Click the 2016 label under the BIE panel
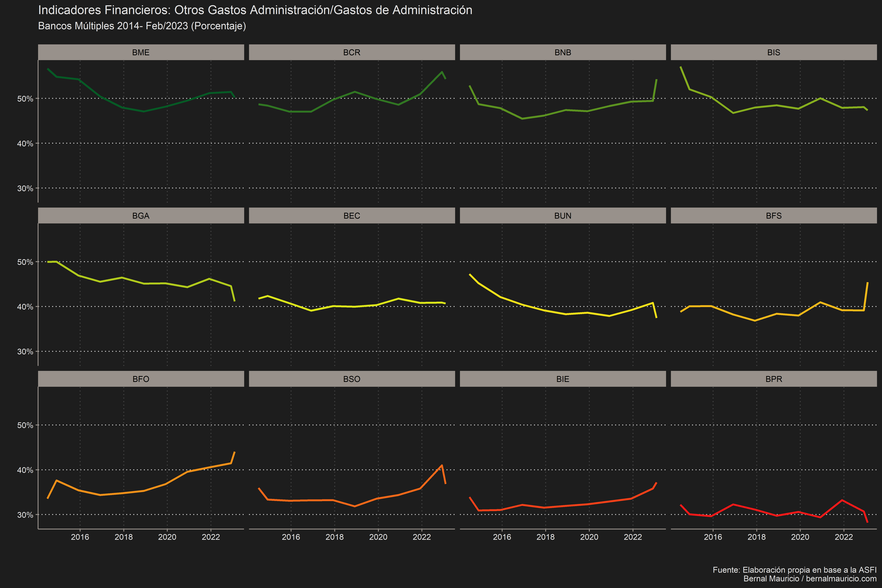Viewport: 882px width, 588px height. (x=502, y=537)
